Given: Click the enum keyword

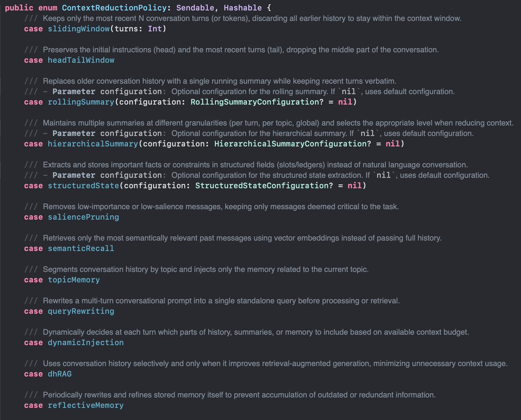Looking at the screenshot, I should point(48,8).
